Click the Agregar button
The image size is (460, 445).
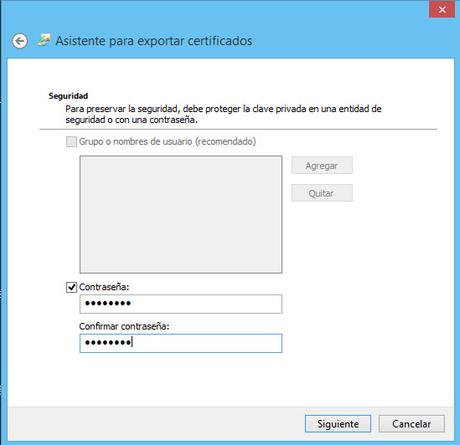click(322, 166)
